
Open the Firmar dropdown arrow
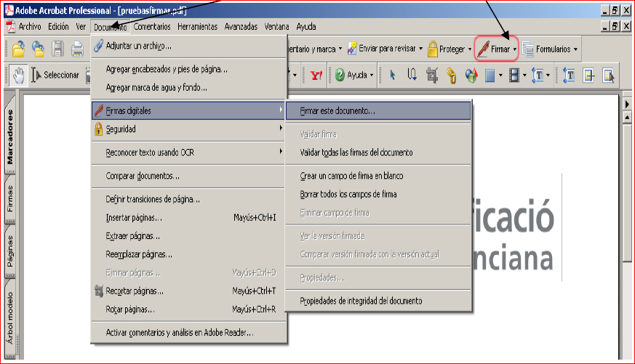pos(515,49)
